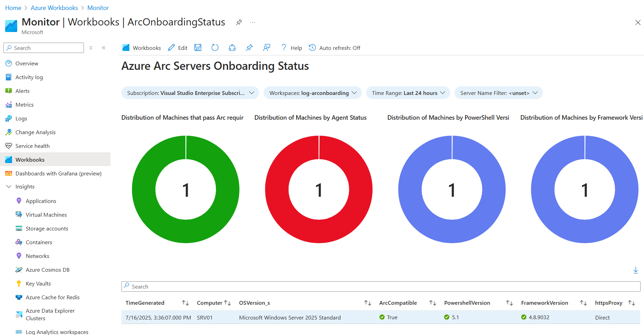Collapse the Insights section
Image resolution: width=644 pixels, height=335 pixels.
[8, 186]
